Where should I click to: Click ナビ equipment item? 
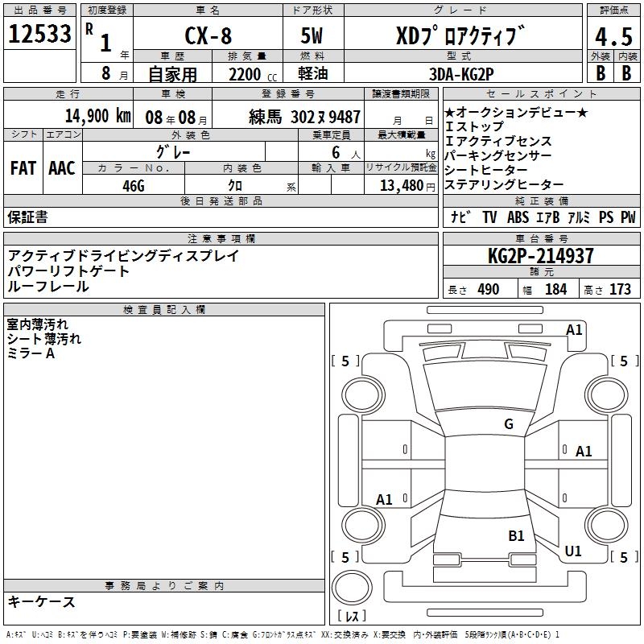[x=460, y=217]
